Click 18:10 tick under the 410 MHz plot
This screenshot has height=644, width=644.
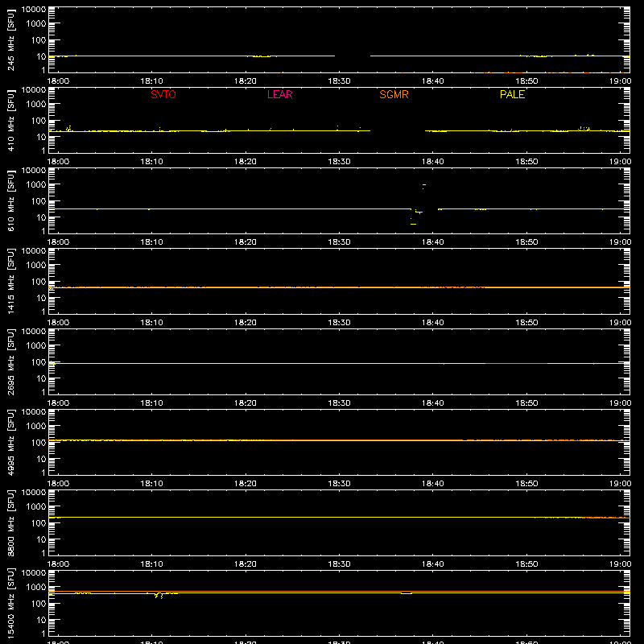[152, 162]
